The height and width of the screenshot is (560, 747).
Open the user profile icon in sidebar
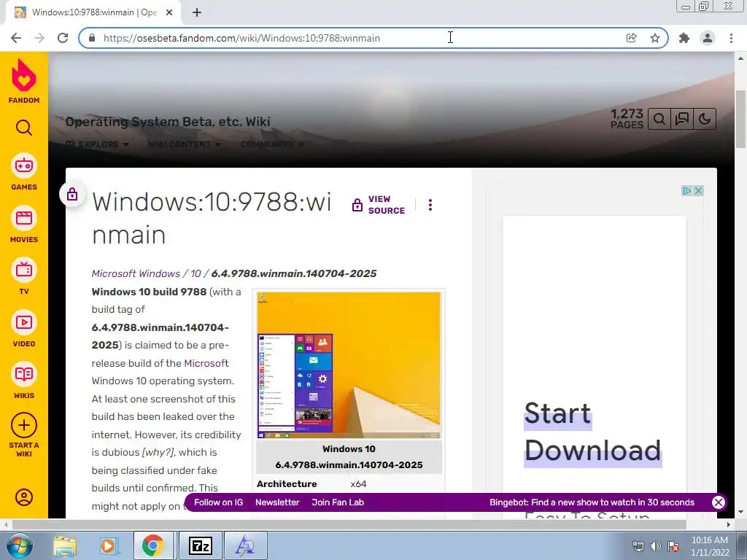(x=24, y=497)
